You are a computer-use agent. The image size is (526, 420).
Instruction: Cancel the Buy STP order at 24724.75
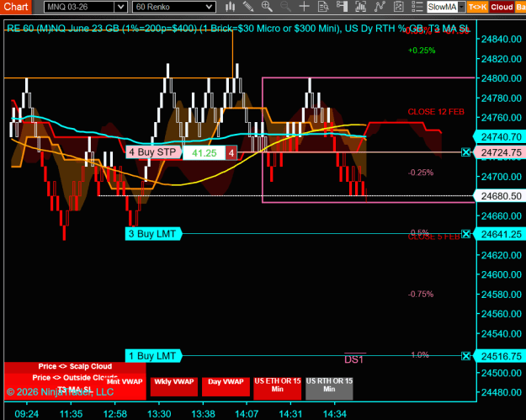(x=465, y=152)
